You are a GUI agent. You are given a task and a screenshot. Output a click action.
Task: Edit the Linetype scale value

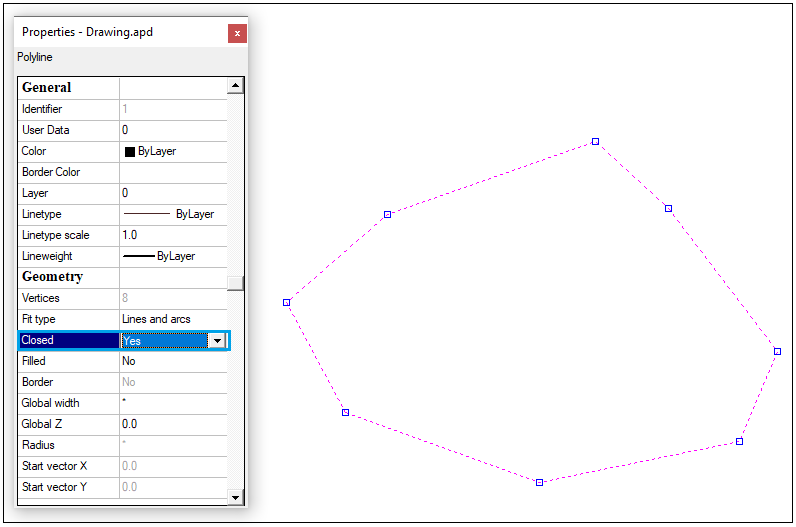[x=172, y=235]
